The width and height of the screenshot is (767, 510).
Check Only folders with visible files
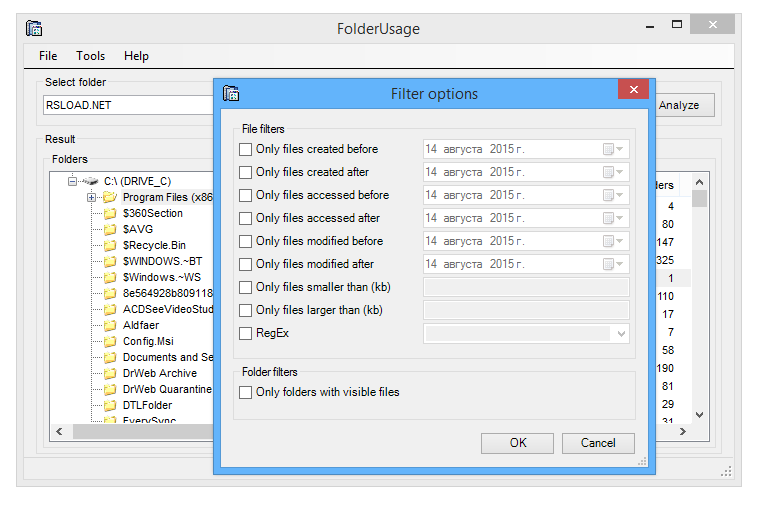246,392
